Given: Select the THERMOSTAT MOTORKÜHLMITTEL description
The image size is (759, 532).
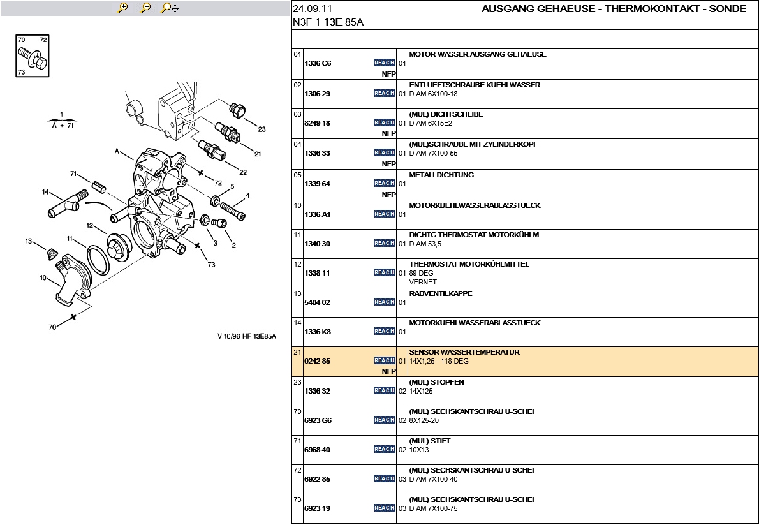Looking at the screenshot, I should 469,264.
